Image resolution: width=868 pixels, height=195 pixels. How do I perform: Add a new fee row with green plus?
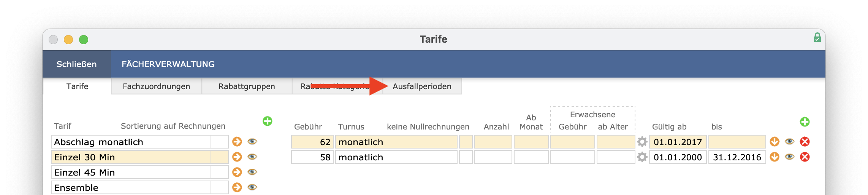[x=805, y=122]
